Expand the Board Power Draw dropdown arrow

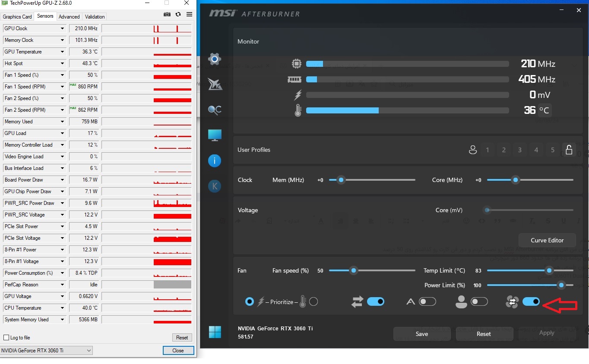click(x=62, y=180)
